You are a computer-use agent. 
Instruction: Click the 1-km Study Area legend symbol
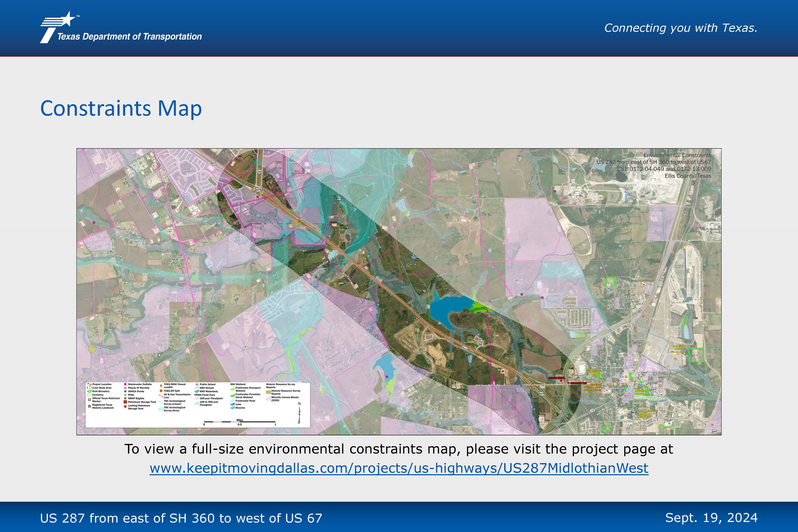(x=90, y=388)
